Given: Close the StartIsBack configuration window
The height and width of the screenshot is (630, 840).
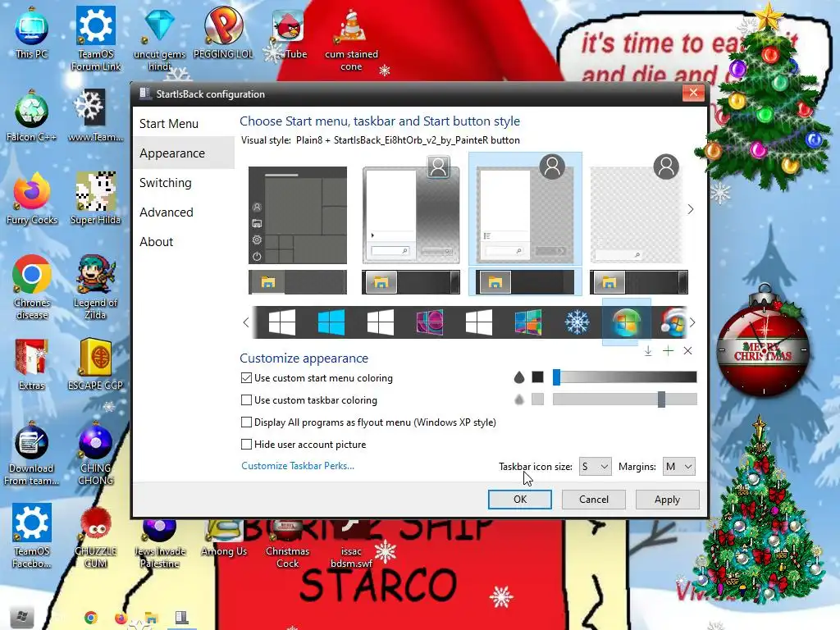Looking at the screenshot, I should tap(692, 93).
